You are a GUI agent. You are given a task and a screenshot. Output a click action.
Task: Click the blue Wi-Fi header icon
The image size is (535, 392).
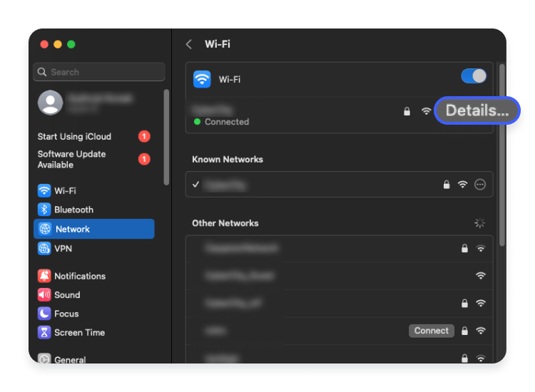point(202,79)
